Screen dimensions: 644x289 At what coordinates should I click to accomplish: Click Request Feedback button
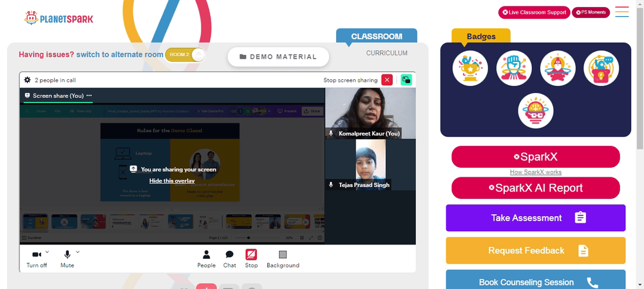coord(536,250)
